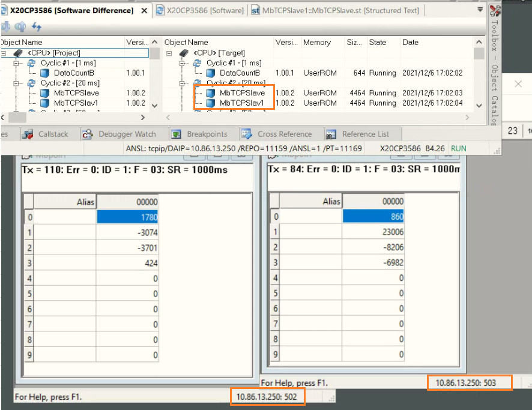The height and width of the screenshot is (410, 532).
Task: Click 10.86.13.250: 502 status in left window
Action: (267, 397)
